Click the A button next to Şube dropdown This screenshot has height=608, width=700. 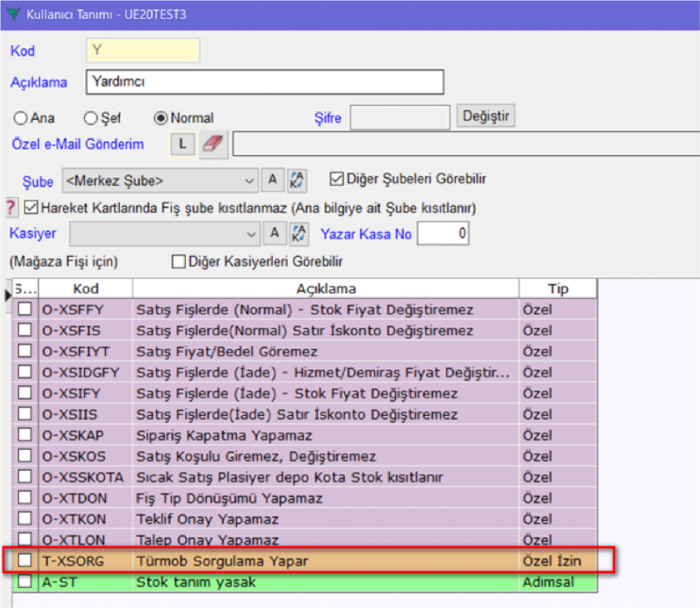coord(272,180)
